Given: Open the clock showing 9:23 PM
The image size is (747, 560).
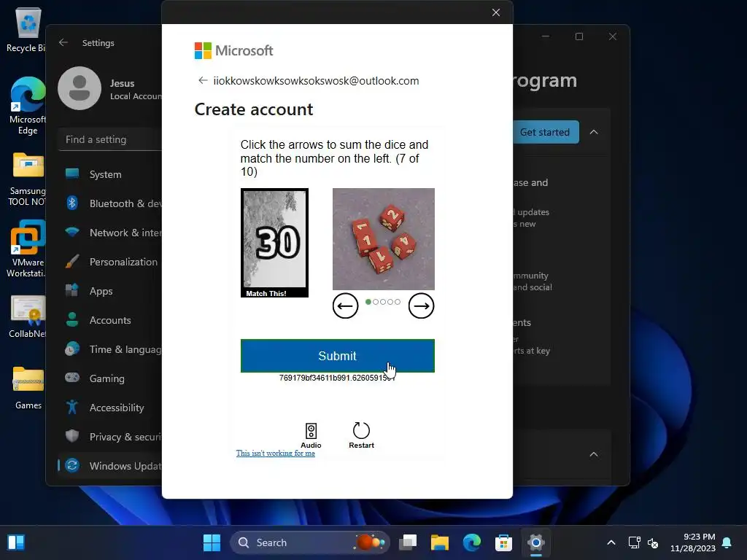Looking at the screenshot, I should coord(693,542).
